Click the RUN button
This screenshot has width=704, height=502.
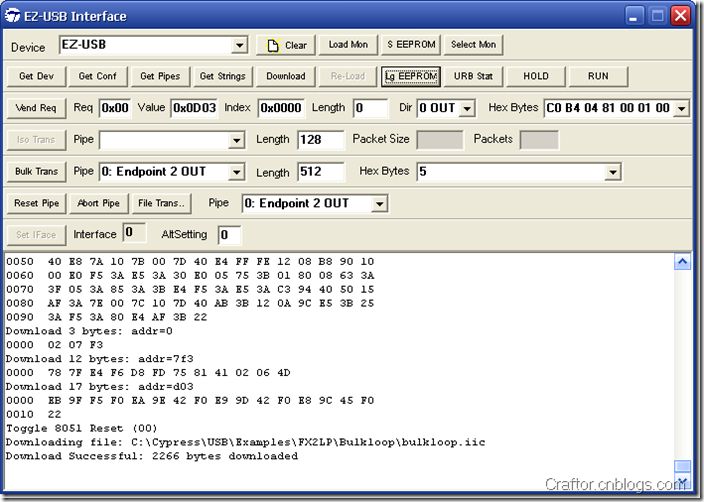(x=598, y=76)
